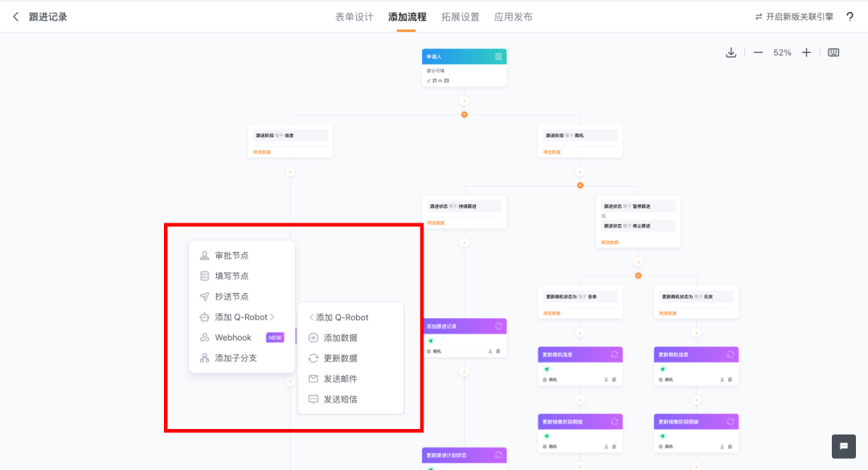Open the 应用发布 tab
Image resolution: width=868 pixels, height=470 pixels.
tap(513, 17)
